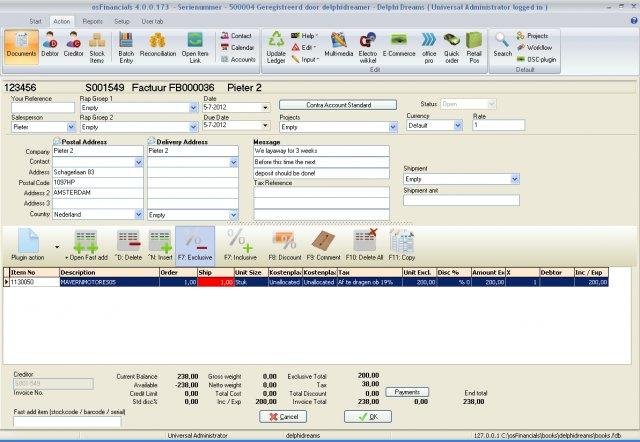Open the Quick order icon
The image size is (640, 442).
(x=451, y=47)
